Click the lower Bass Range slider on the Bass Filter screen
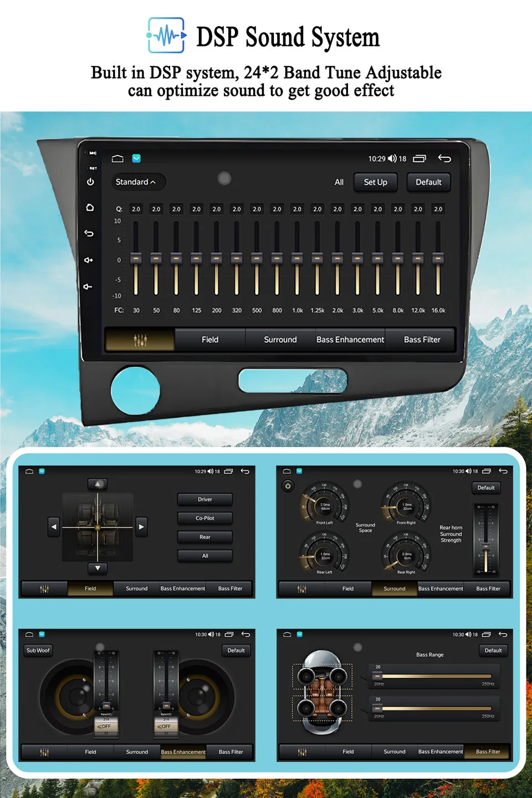Viewport: 532px width, 798px height. (434, 708)
